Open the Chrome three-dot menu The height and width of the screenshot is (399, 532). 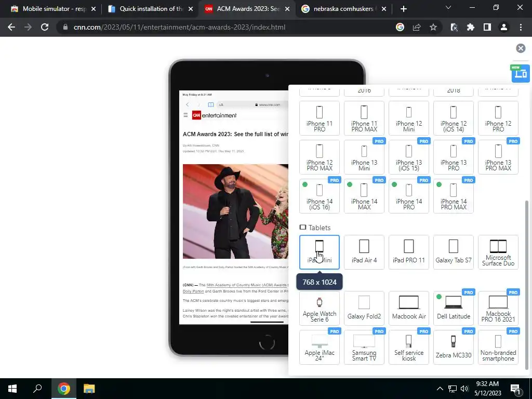click(x=521, y=27)
